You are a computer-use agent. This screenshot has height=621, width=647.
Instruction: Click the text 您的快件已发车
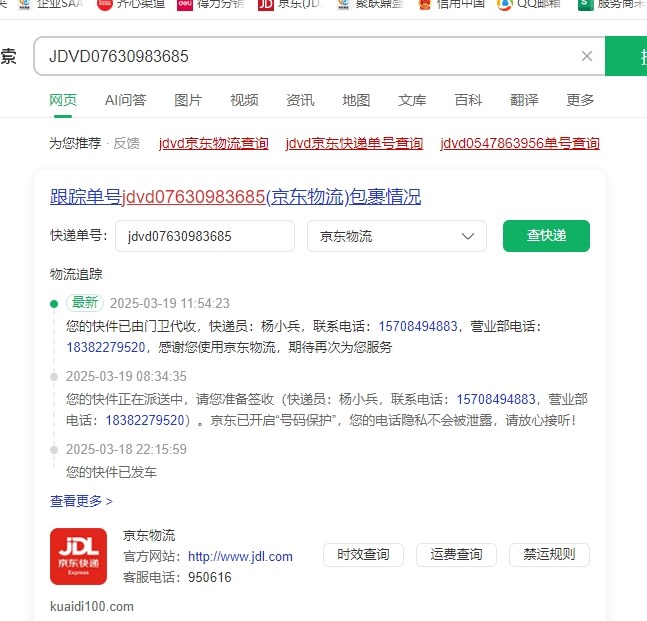(111, 472)
